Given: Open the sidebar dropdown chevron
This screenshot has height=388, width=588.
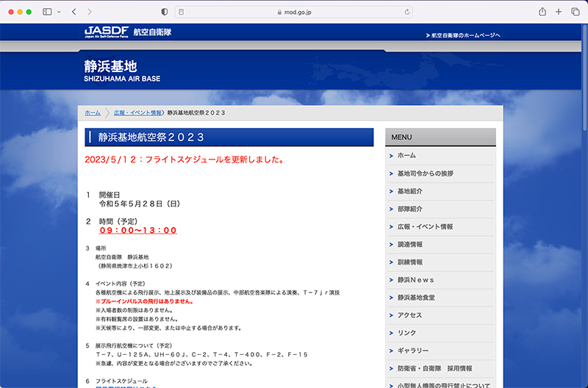Looking at the screenshot, I should coord(59,12).
